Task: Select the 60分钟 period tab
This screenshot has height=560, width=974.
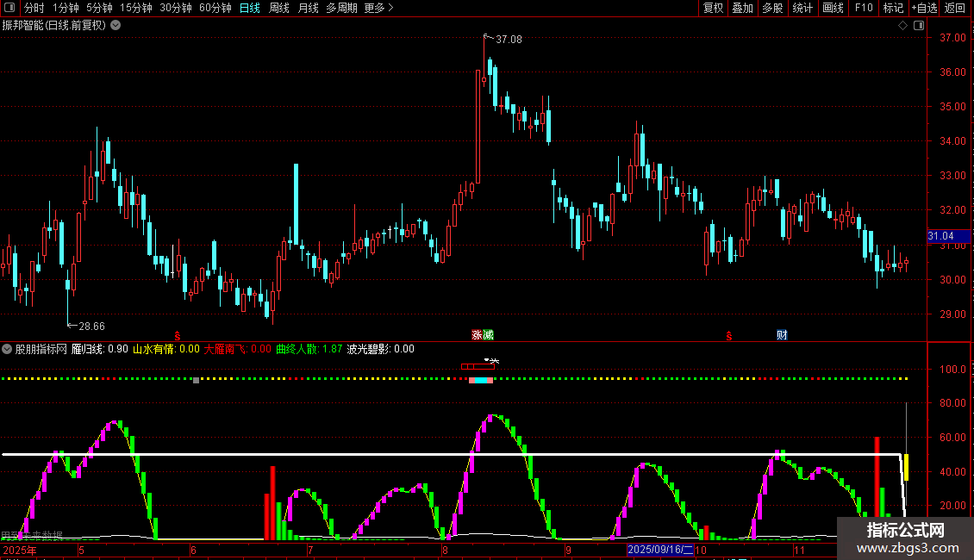Action: (215, 8)
